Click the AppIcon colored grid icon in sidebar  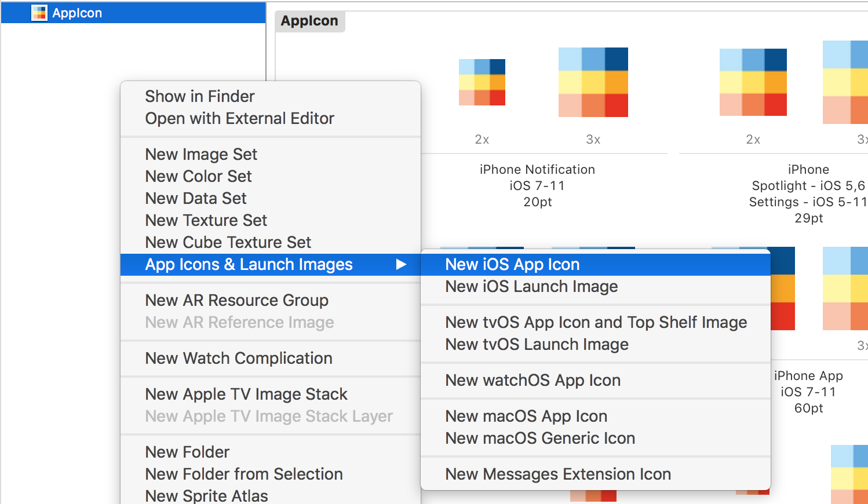[39, 12]
